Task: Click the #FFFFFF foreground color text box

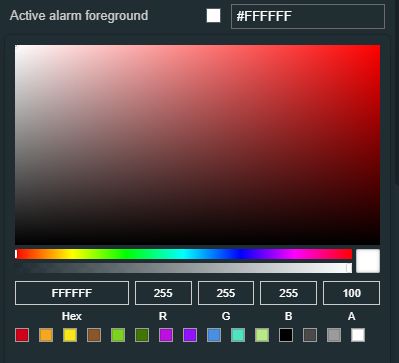Action: (x=308, y=16)
